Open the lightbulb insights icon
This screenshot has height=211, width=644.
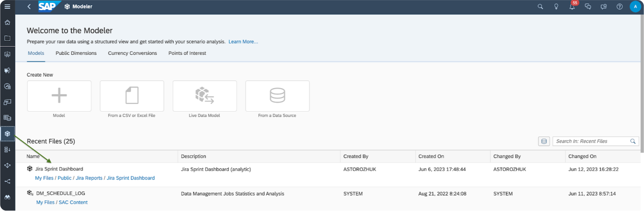click(x=556, y=6)
